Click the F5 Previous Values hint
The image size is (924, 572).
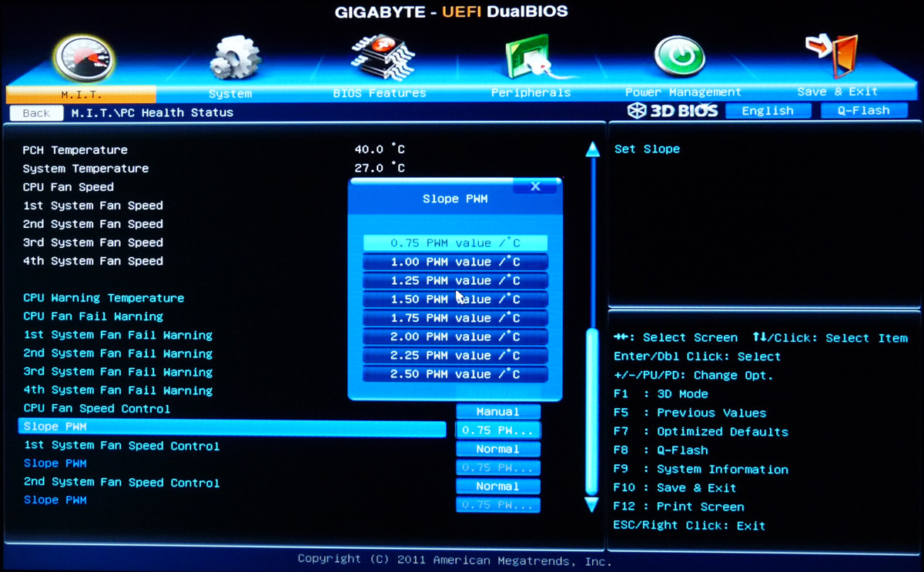(690, 413)
